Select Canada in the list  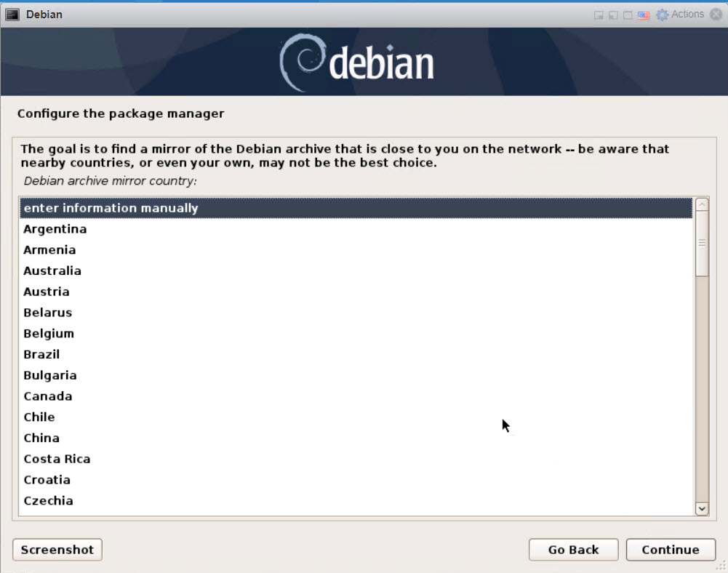click(356, 396)
